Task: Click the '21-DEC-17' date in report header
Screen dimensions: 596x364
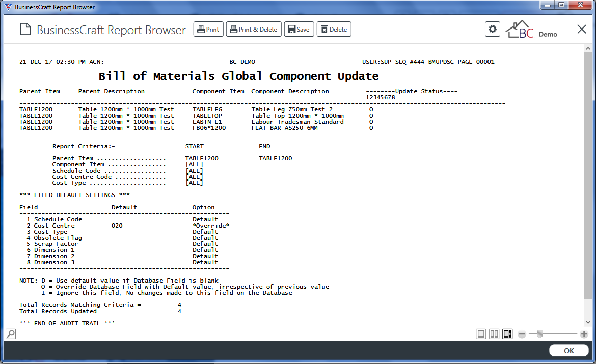Action: pyautogui.click(x=36, y=62)
